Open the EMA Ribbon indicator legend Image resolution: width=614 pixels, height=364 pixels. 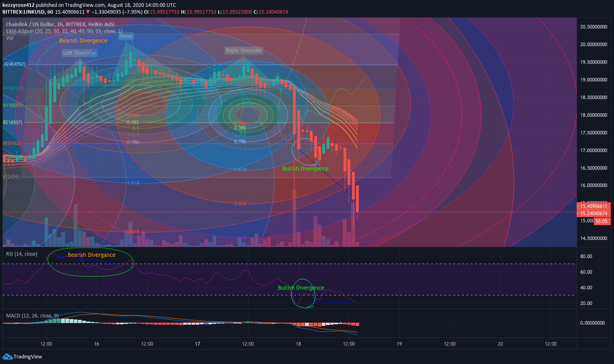[64, 31]
